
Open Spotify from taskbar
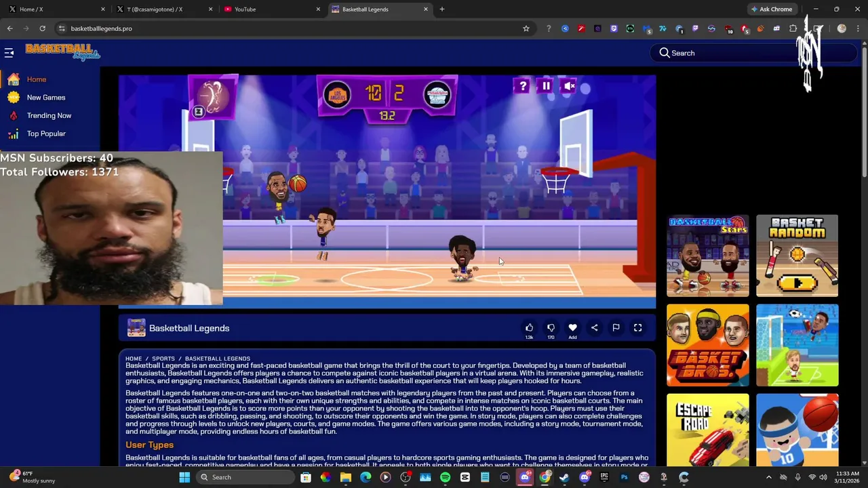[445, 477]
